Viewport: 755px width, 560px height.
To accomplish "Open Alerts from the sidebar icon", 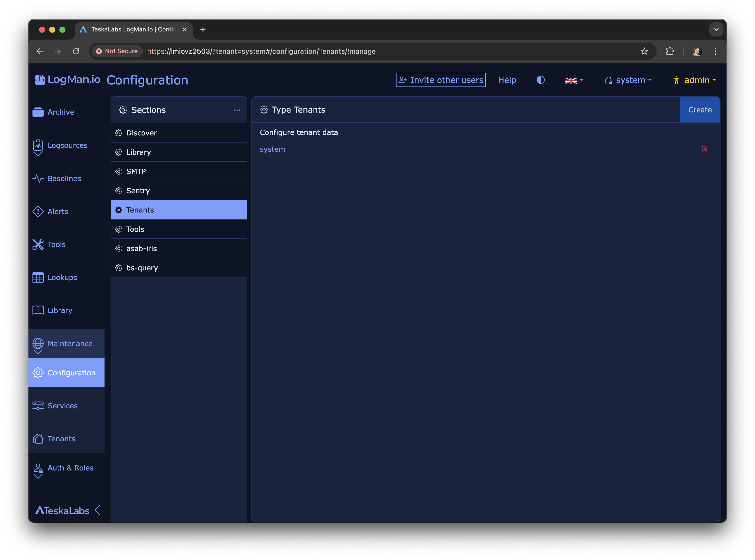I will click(x=38, y=212).
